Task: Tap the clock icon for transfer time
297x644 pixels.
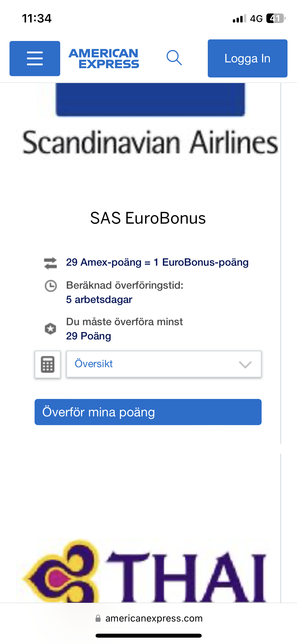Action: (51, 286)
